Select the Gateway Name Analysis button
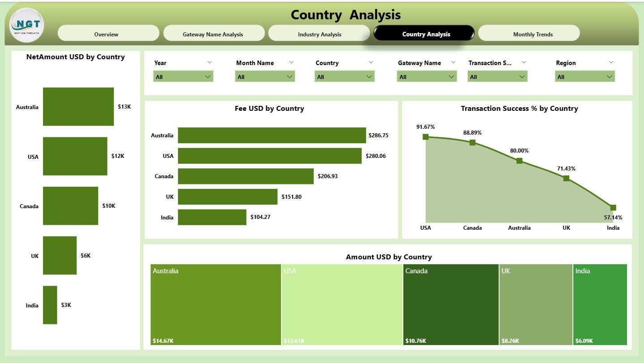 coord(214,34)
